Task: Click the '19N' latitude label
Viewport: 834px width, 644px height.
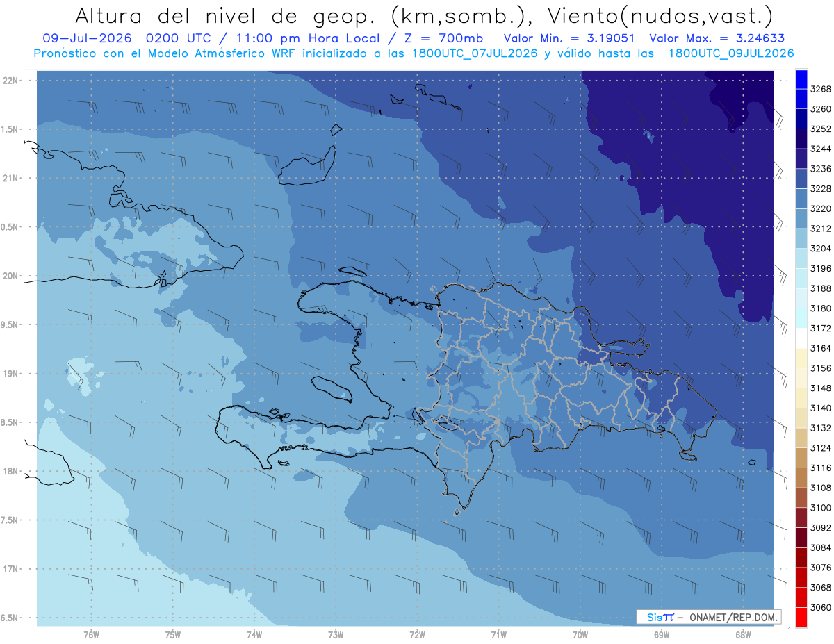Action: pyautogui.click(x=12, y=374)
